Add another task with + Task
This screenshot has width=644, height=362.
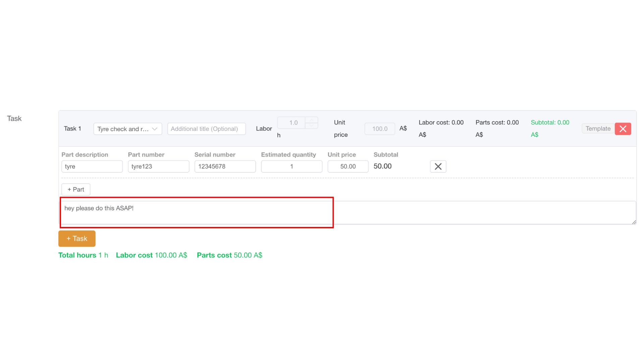click(x=76, y=238)
